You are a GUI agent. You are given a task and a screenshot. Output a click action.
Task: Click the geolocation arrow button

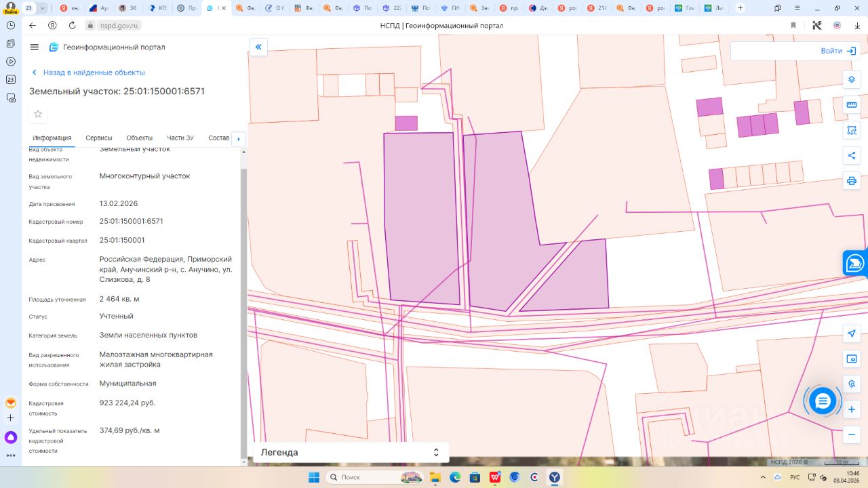tap(852, 333)
